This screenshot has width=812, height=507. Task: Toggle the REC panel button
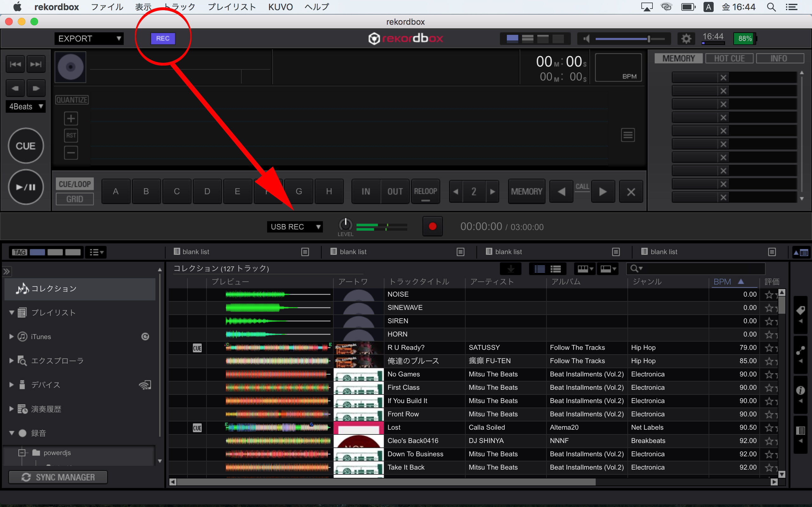pyautogui.click(x=163, y=38)
